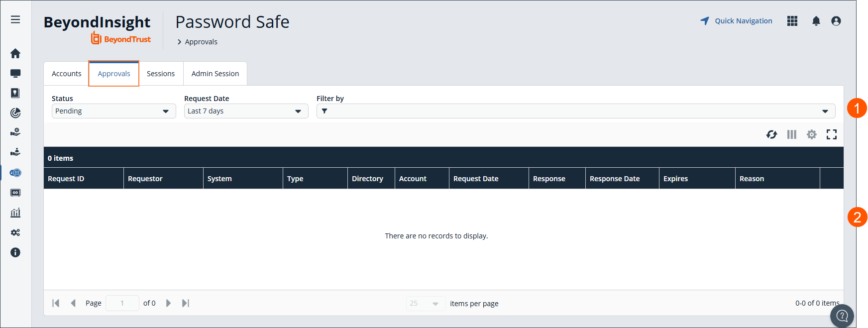
Task: Sort by Request ID column
Action: (x=84, y=179)
